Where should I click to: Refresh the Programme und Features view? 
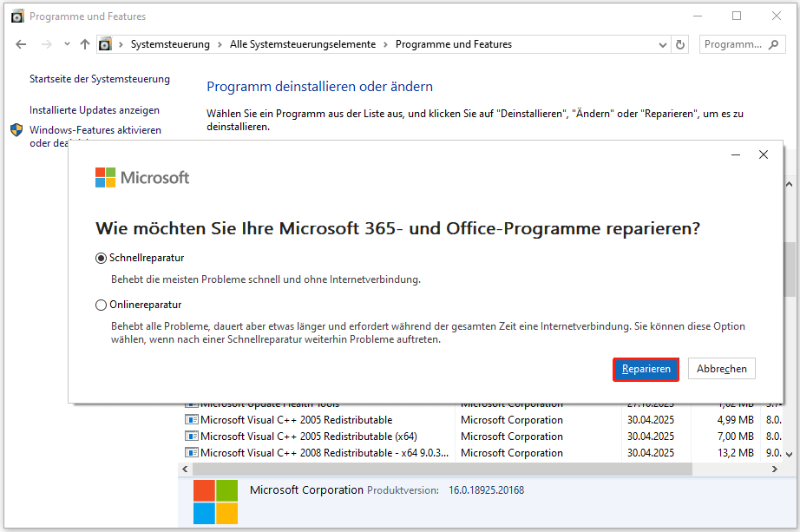pos(680,45)
